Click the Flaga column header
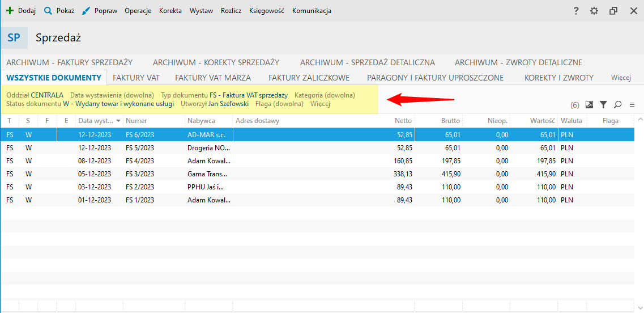 tap(611, 121)
